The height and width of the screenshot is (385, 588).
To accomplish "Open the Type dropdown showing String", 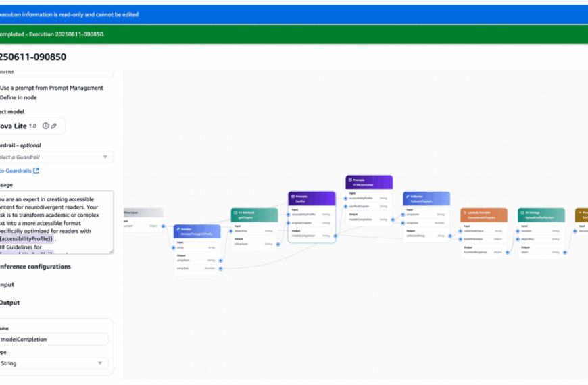I will pyautogui.click(x=54, y=363).
